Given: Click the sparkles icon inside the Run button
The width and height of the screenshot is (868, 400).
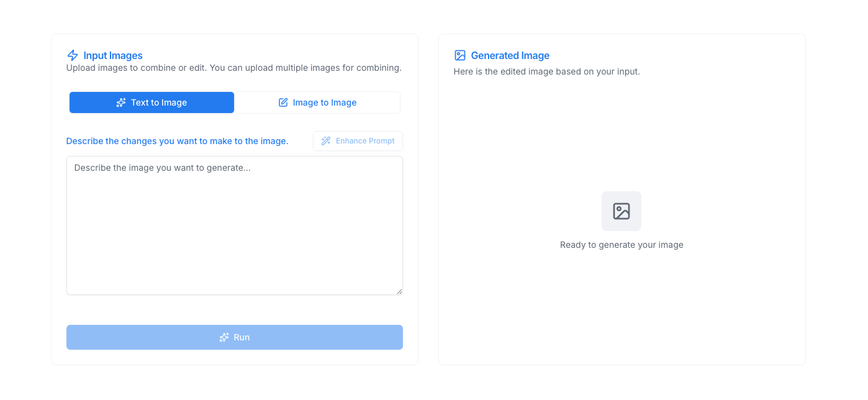Looking at the screenshot, I should pos(224,337).
